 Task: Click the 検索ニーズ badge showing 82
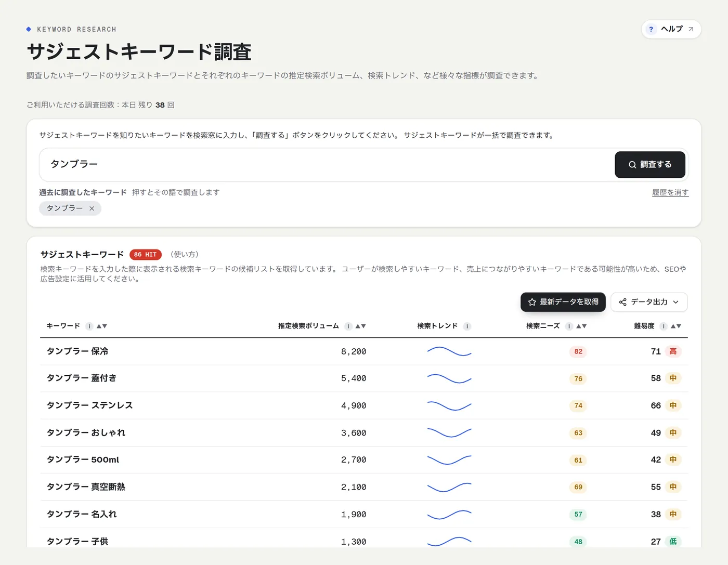[x=578, y=351]
